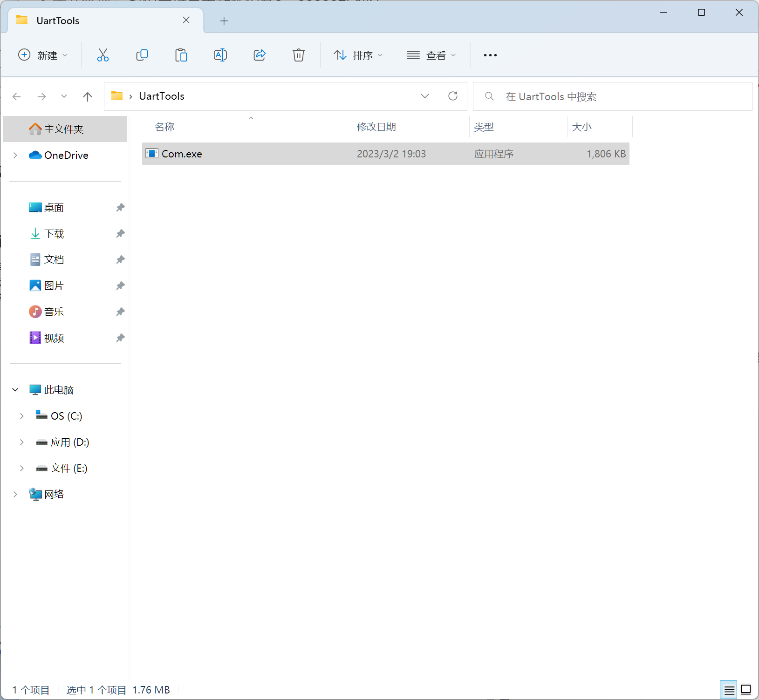Click the pin icon next to 视频
This screenshot has height=700, width=759.
click(120, 338)
